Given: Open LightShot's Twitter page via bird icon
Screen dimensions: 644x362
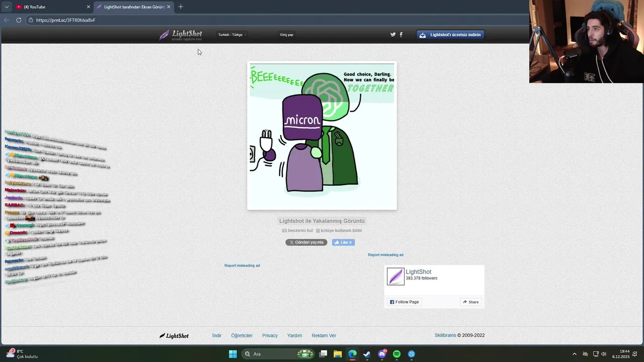Looking at the screenshot, I should (x=393, y=35).
